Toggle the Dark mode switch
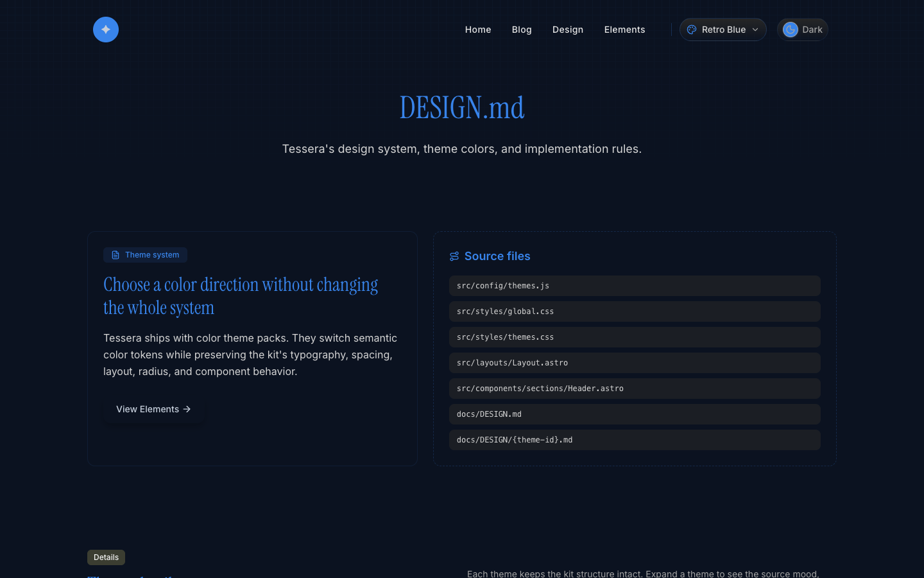Screen dimensions: 924x578 (x=803, y=30)
